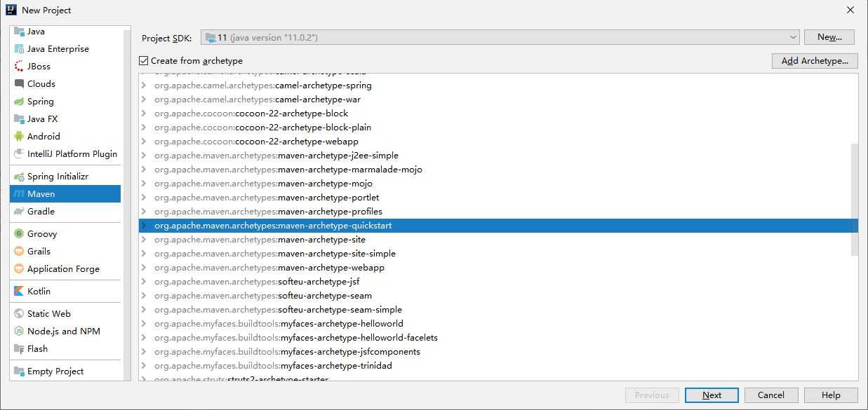
Task: Select the Kotlin project type
Action: [x=65, y=292]
